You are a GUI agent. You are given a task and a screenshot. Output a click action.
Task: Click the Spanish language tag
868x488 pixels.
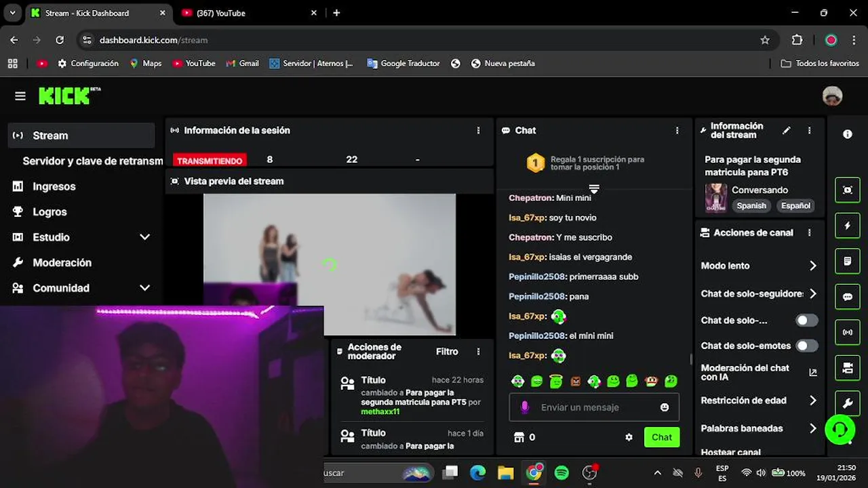point(751,205)
